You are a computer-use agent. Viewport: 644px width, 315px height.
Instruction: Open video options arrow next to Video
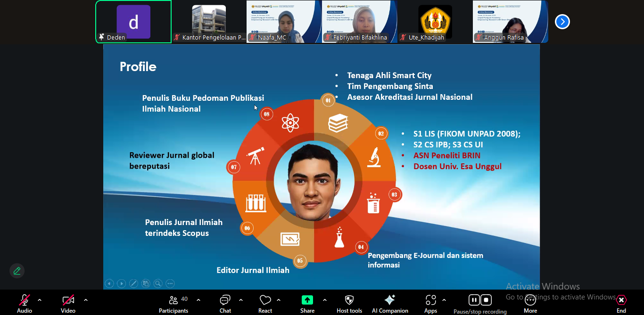point(85,300)
